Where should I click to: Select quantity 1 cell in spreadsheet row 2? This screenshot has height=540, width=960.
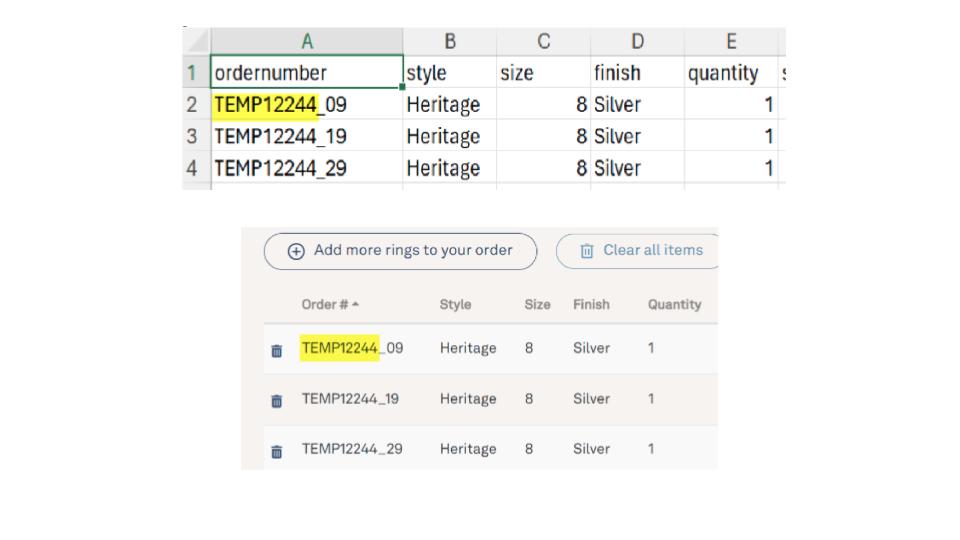(731, 104)
